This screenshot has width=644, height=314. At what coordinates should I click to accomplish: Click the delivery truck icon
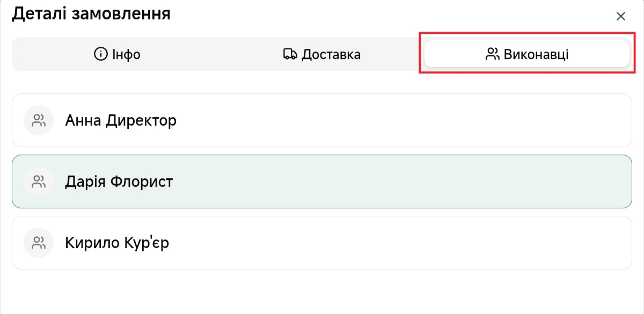click(290, 54)
